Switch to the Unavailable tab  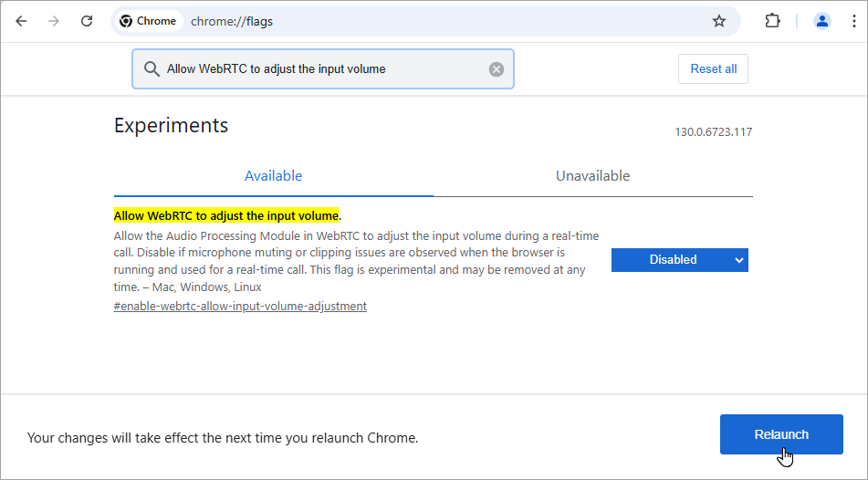(x=593, y=176)
